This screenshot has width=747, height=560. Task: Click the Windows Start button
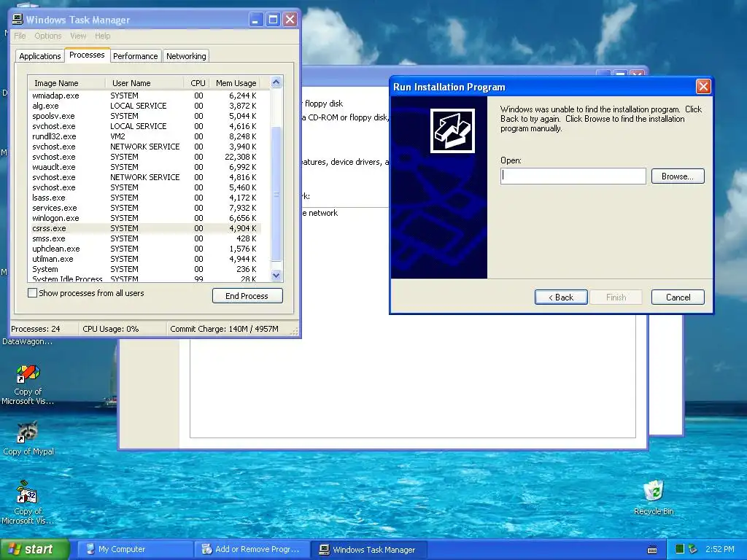pyautogui.click(x=35, y=549)
